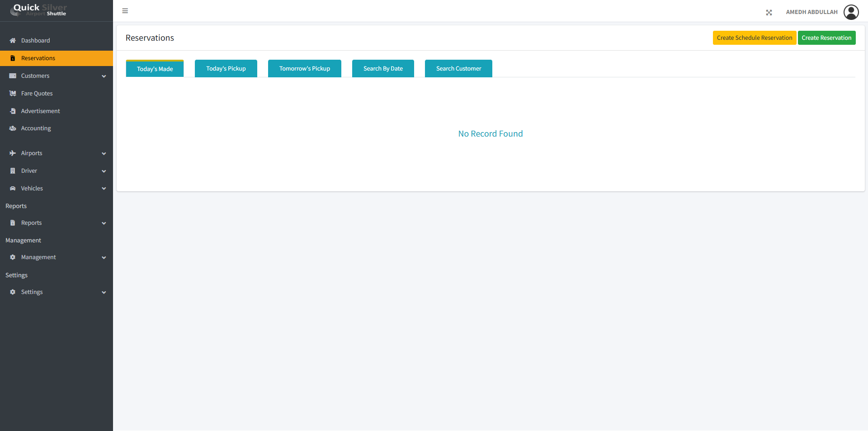Click the Dashboard home icon
Viewport: 868px width, 431px height.
coord(13,41)
